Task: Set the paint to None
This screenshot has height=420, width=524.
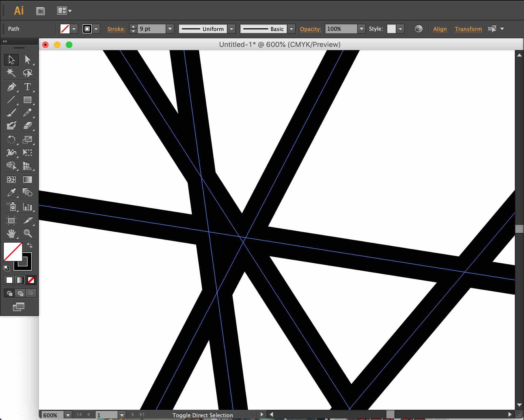Action: click(31, 280)
